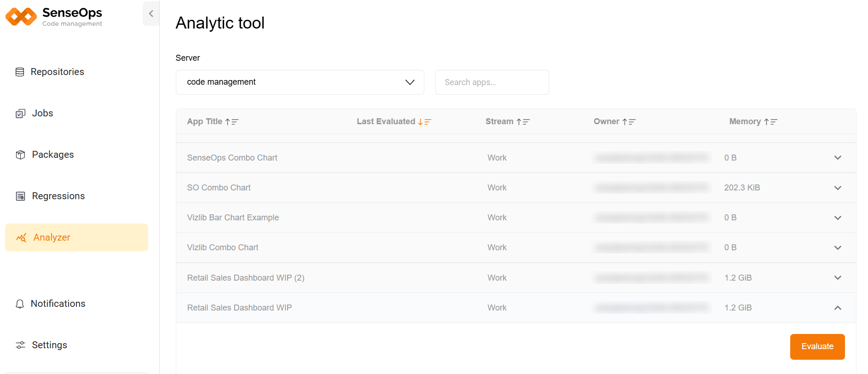Sort by Owner using sort icon

pyautogui.click(x=629, y=122)
